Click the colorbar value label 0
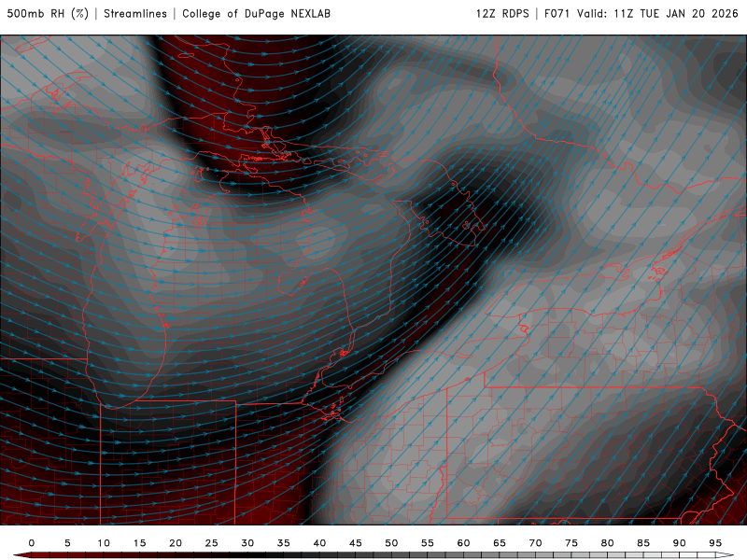 pos(32,543)
